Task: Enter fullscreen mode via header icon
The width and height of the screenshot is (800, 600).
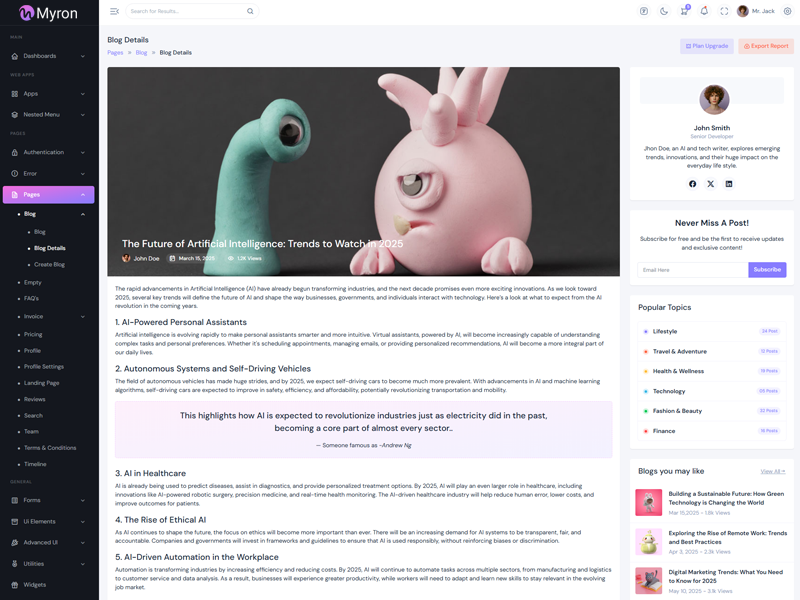Action: point(724,11)
